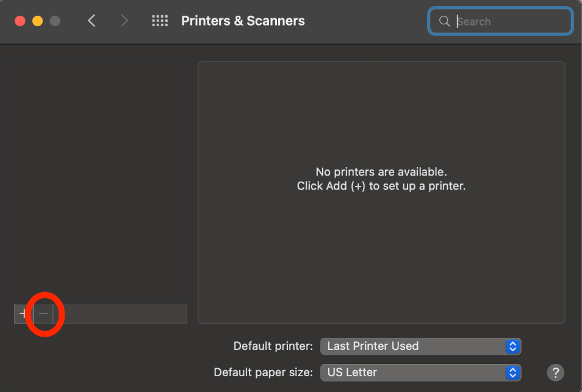Viewport: 582px width, 392px height.
Task: Click the "No printers are available" message
Action: click(381, 172)
